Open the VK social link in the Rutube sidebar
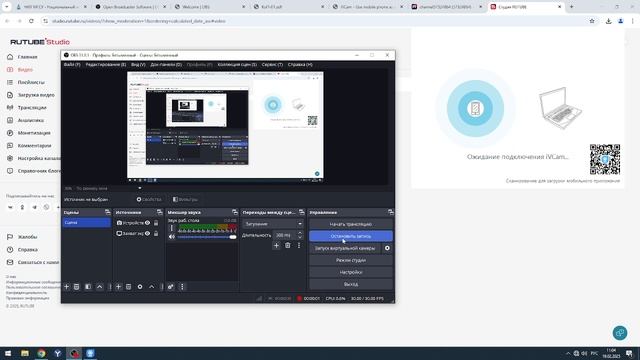 tap(11, 207)
